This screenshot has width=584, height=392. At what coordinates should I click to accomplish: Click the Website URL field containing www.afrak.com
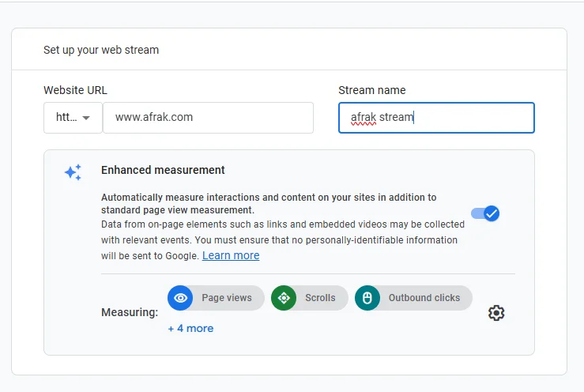208,118
